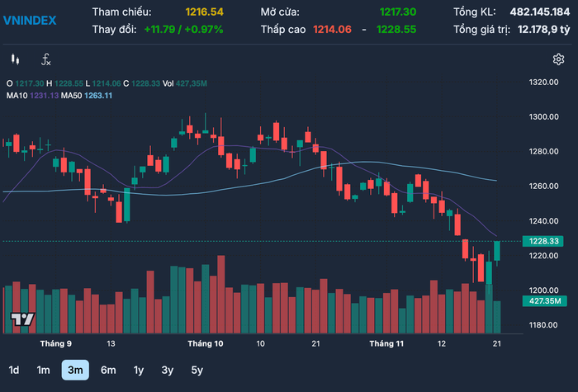Click the 1200.00 price axis label

(x=543, y=290)
